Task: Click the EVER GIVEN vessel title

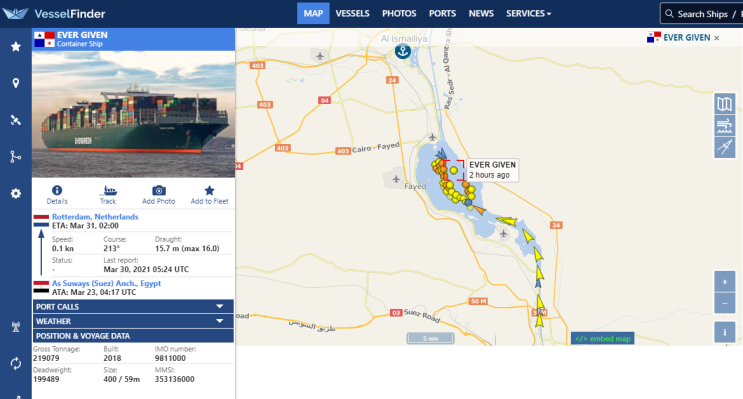Action: click(82, 35)
